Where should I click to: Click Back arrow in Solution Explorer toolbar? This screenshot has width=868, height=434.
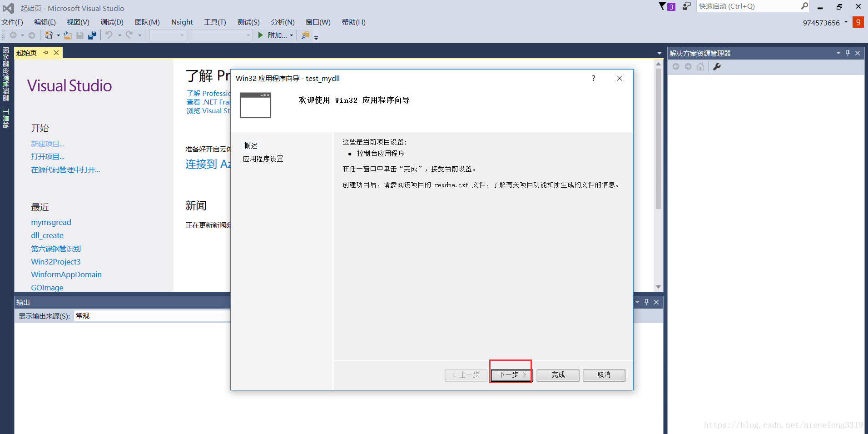click(x=676, y=67)
